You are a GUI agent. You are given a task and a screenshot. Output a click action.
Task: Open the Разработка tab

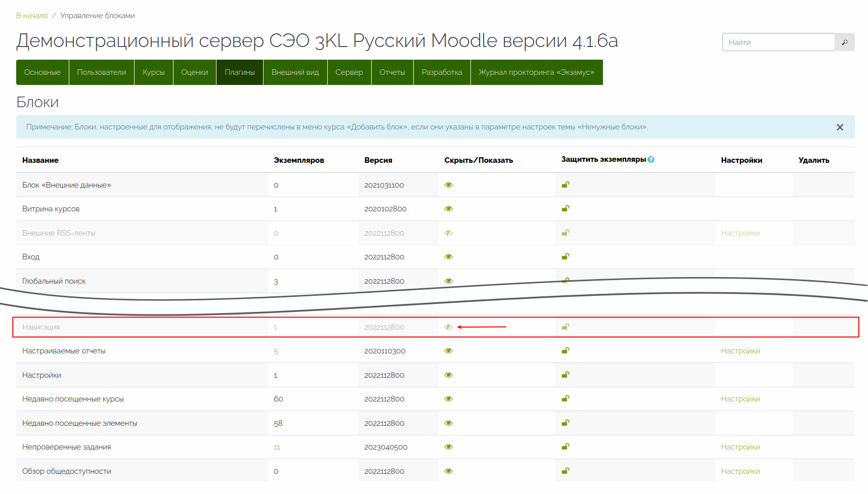(442, 72)
